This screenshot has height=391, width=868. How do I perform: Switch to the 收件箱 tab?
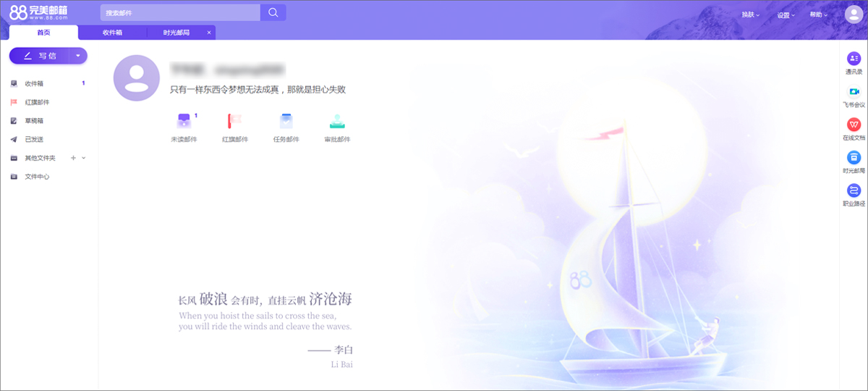112,33
